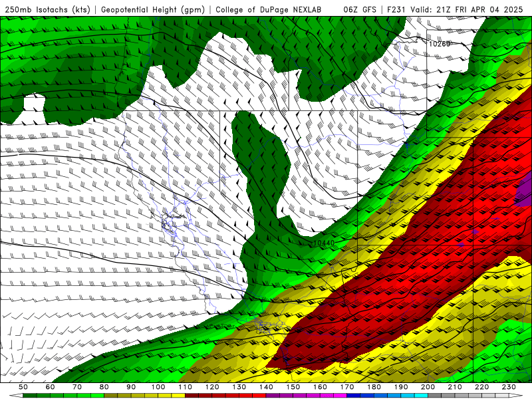Click the 170 tick label on legend

tap(347, 387)
